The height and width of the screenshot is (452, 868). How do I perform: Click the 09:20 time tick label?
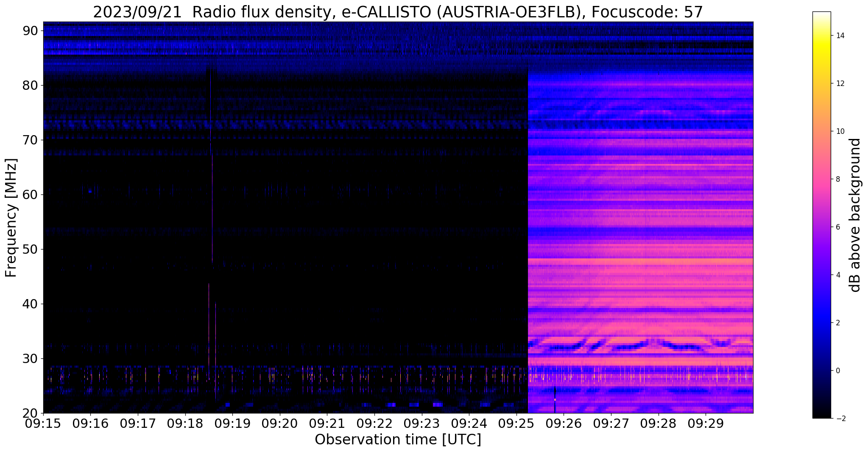pos(280,424)
